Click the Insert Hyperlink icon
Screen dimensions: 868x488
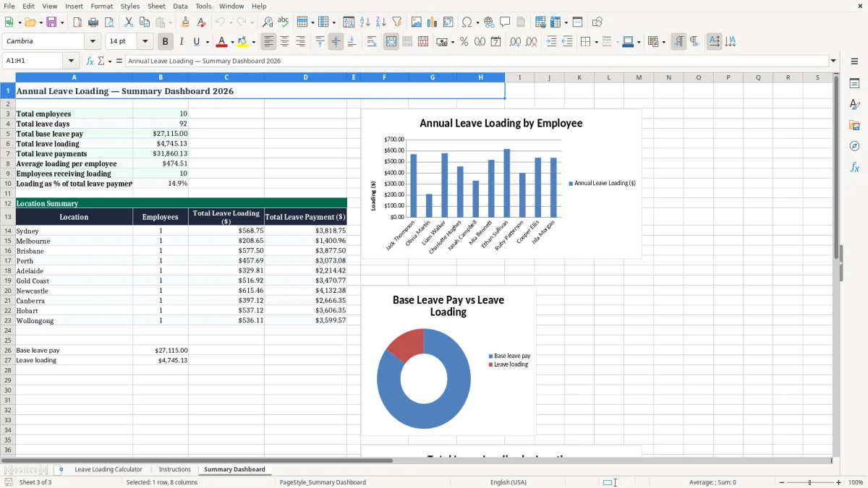pyautogui.click(x=489, y=22)
